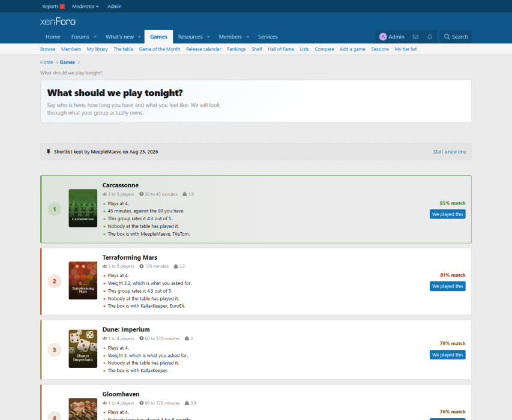Expand the Forums dropdown arrow
512x420 pixels.
click(95, 37)
